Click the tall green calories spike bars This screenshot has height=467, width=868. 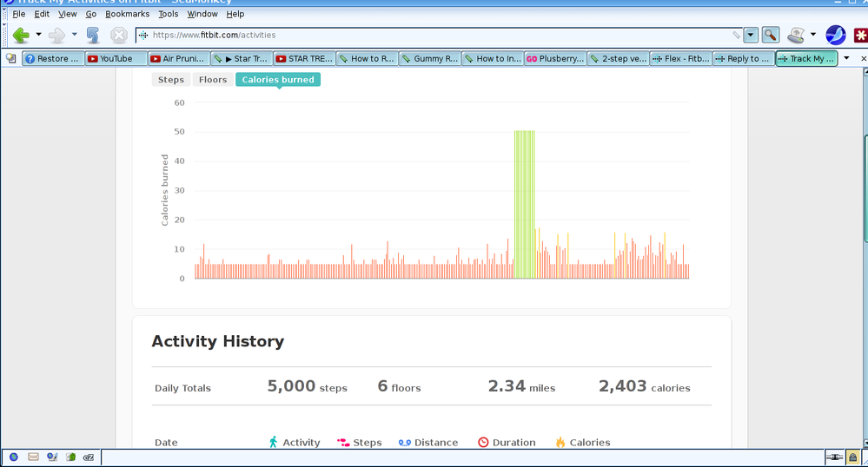524,205
